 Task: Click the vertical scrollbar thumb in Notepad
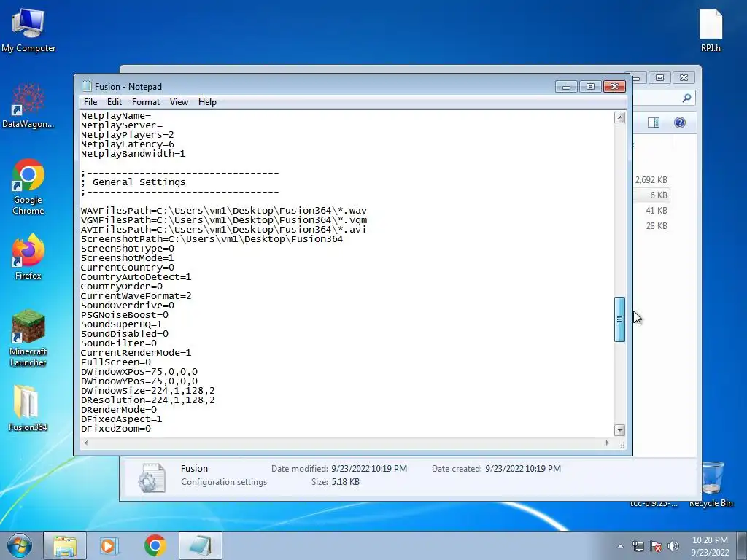pos(619,319)
